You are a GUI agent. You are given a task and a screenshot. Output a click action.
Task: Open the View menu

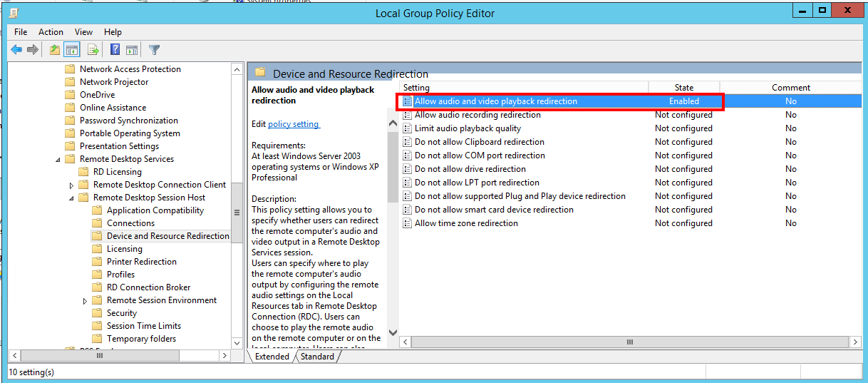pyautogui.click(x=84, y=32)
